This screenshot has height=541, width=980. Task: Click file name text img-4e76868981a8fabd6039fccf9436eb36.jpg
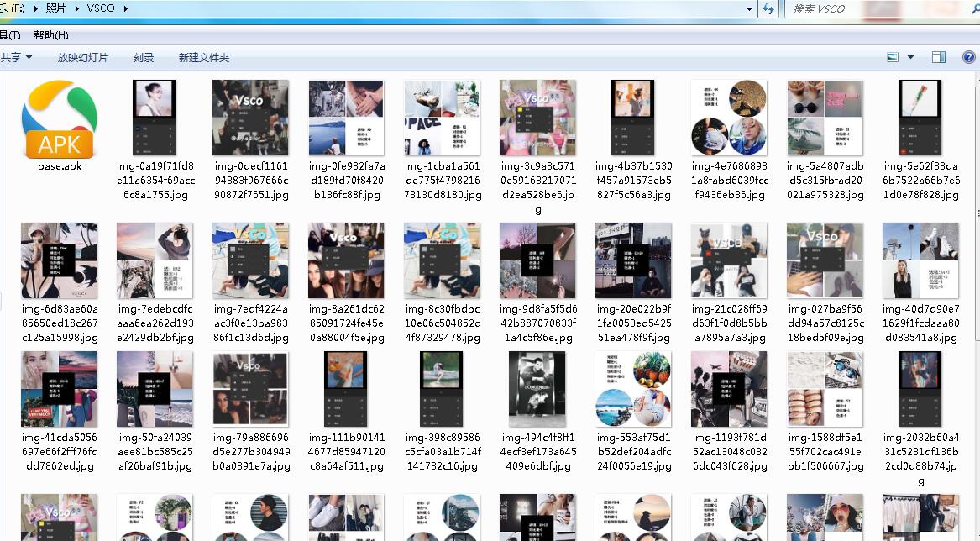click(730, 181)
